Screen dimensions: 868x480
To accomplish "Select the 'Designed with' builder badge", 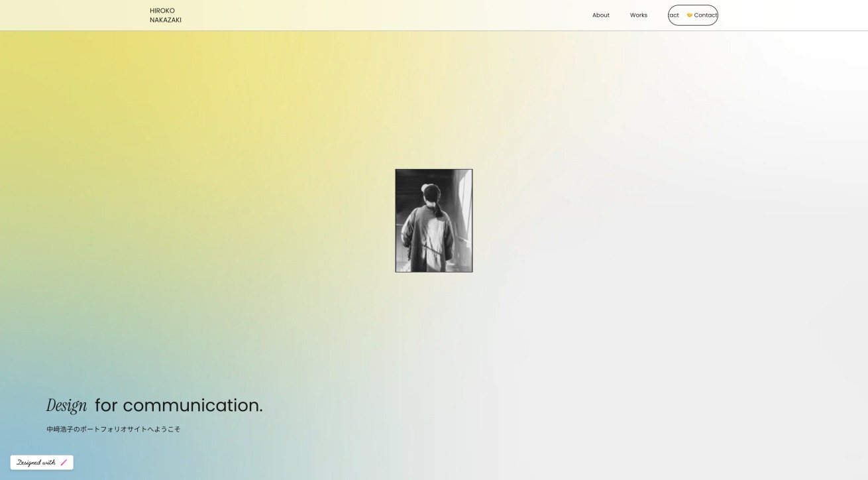I will [x=41, y=462].
